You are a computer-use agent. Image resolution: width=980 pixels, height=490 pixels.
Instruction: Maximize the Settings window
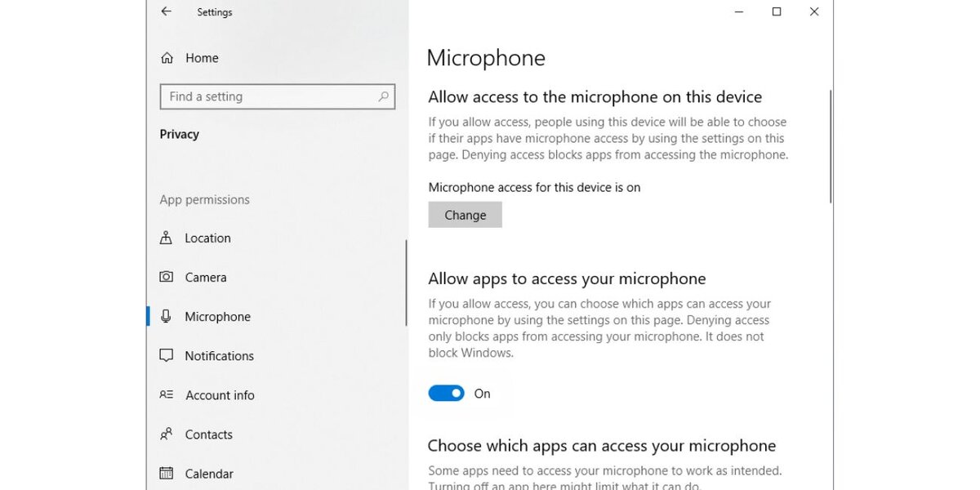tap(777, 11)
